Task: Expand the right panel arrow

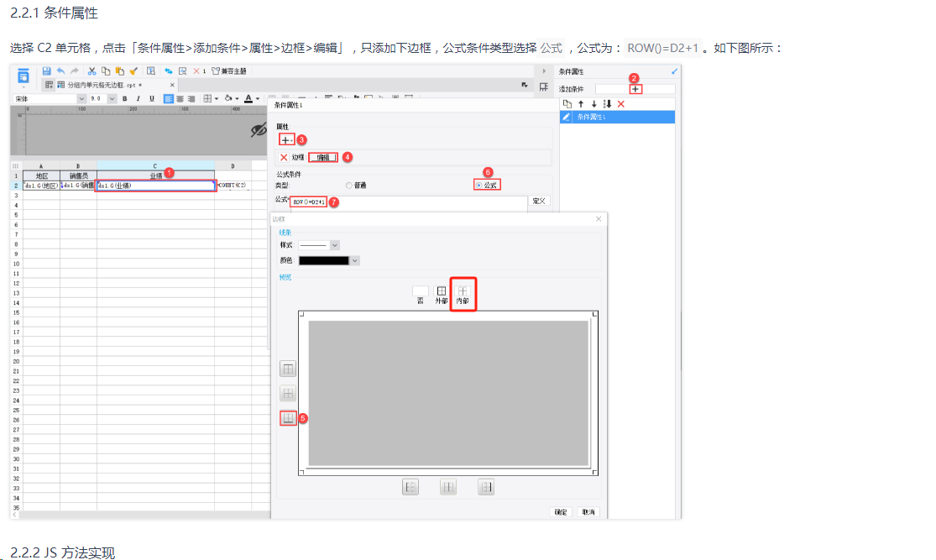Action: tap(544, 71)
